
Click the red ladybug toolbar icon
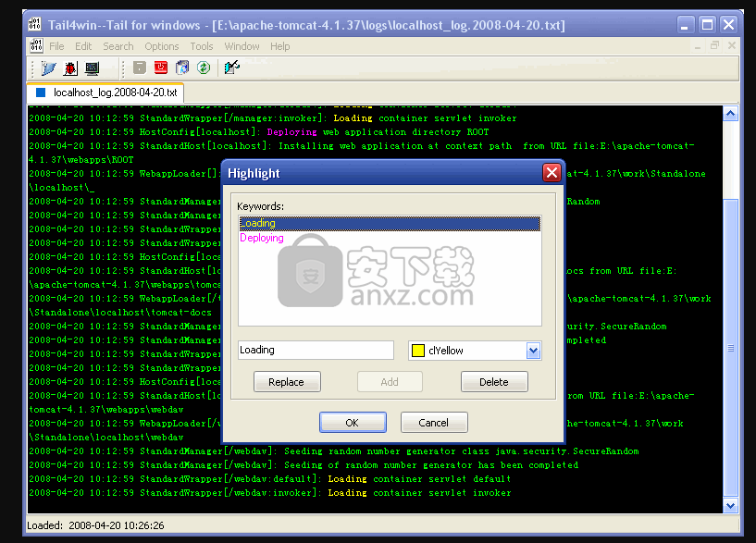click(x=70, y=68)
